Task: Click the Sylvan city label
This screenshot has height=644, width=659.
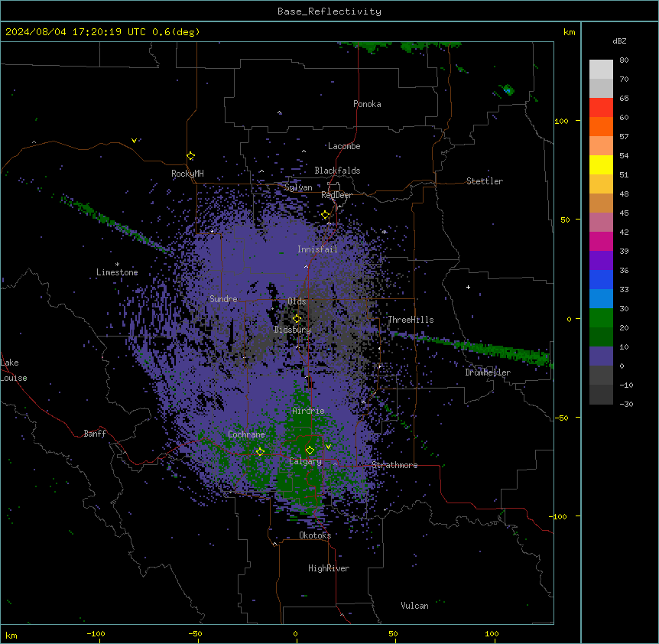Action: click(x=298, y=187)
